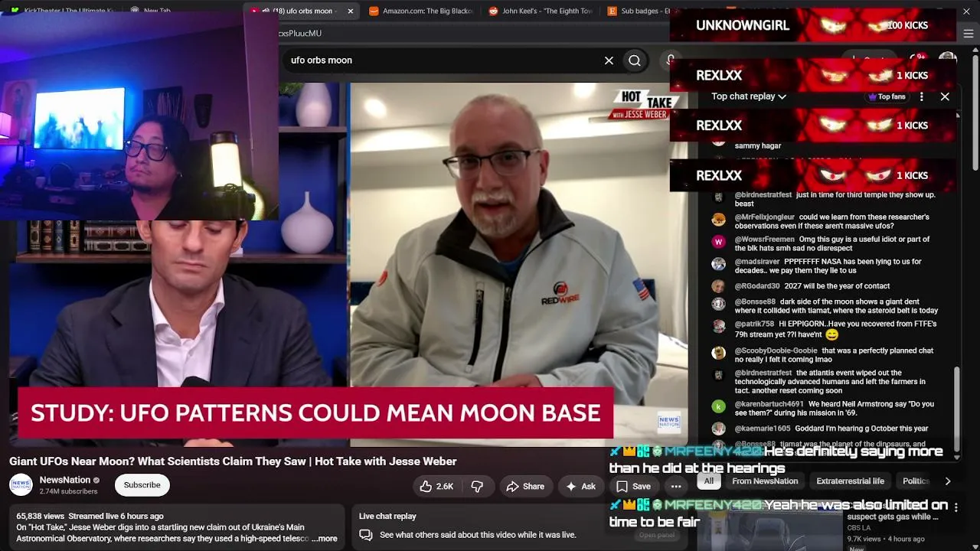Select the Politics filter chip

point(916,481)
